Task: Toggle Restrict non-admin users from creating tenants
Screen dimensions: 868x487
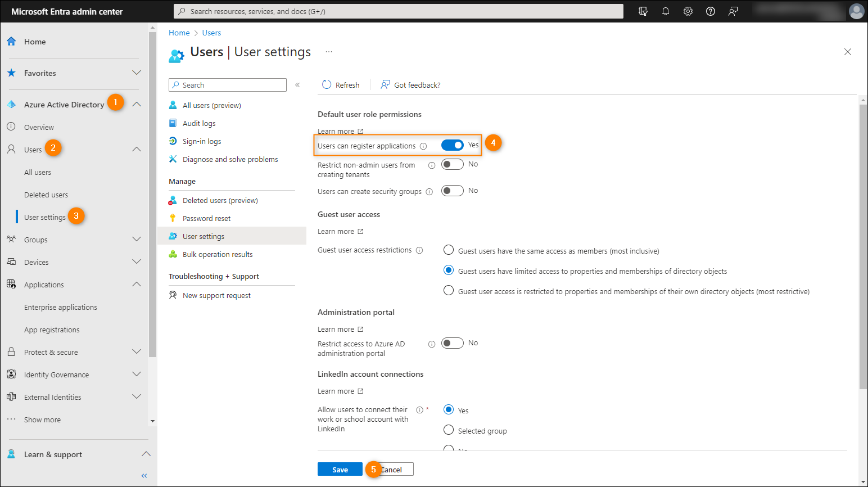Action: click(453, 164)
